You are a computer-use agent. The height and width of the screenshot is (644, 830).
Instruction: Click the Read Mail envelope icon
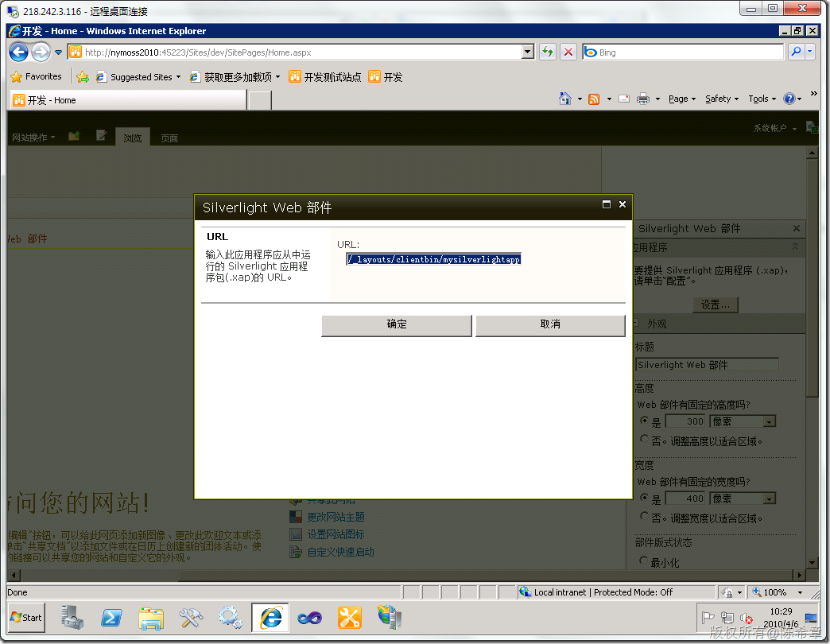624,99
